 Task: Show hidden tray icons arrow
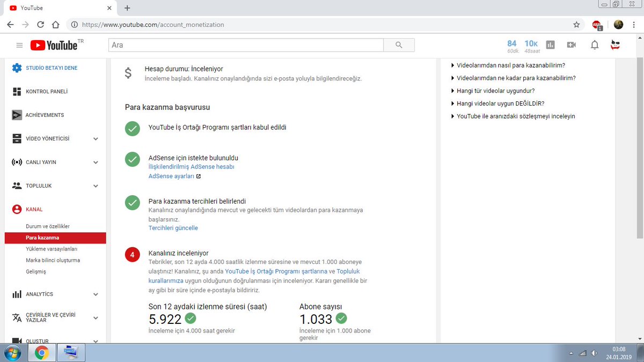tap(570, 353)
